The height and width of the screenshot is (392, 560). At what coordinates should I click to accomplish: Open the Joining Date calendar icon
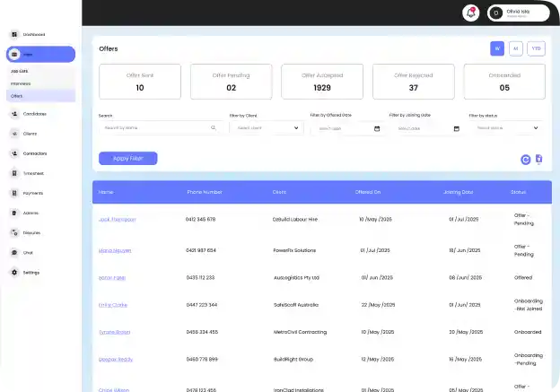(x=457, y=128)
